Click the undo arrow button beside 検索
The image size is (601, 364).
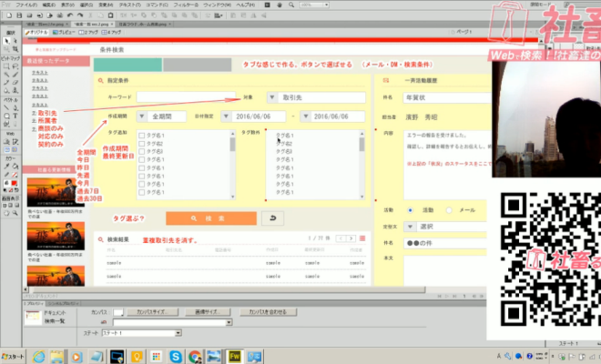click(x=272, y=218)
